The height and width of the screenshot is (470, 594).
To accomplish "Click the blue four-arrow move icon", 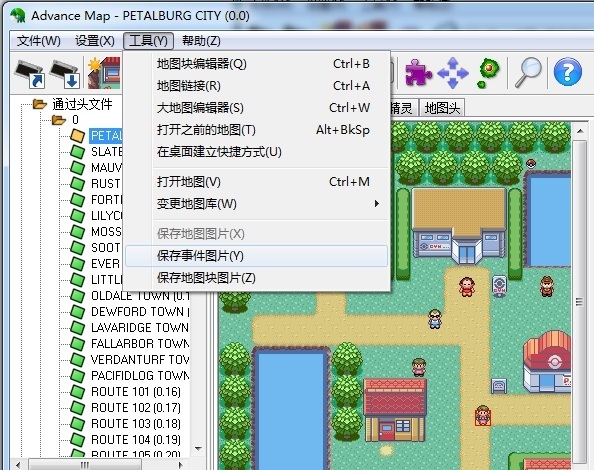I will (x=453, y=73).
